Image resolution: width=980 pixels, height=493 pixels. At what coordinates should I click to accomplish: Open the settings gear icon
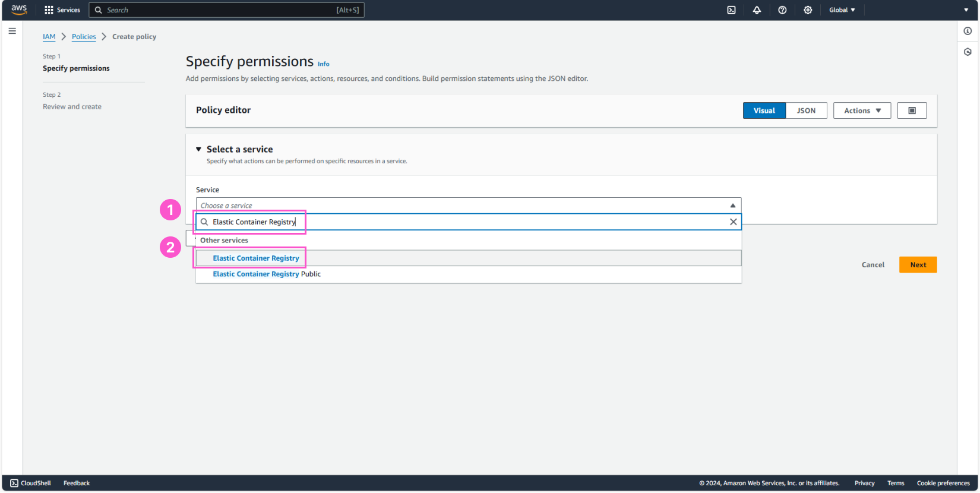pyautogui.click(x=808, y=10)
